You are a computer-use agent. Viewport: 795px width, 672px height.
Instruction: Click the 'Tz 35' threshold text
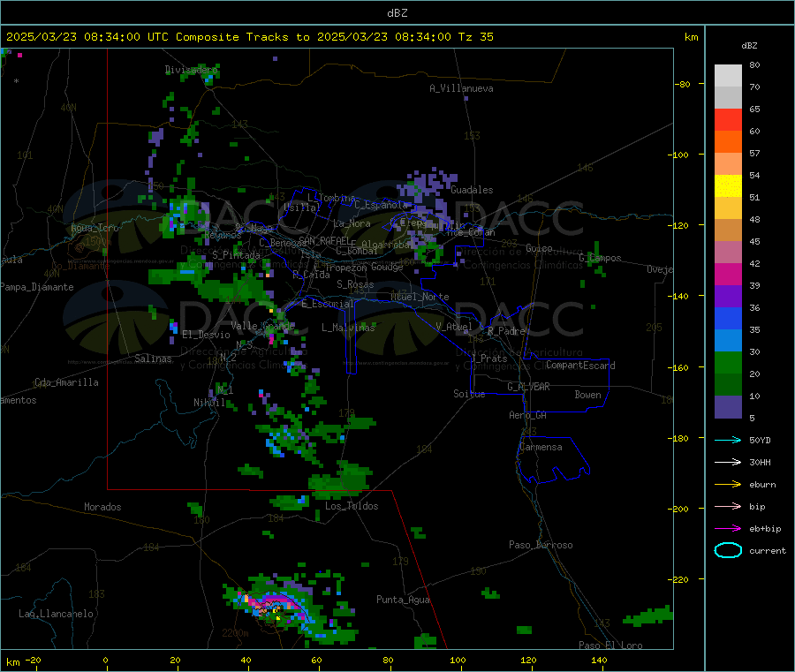click(476, 37)
